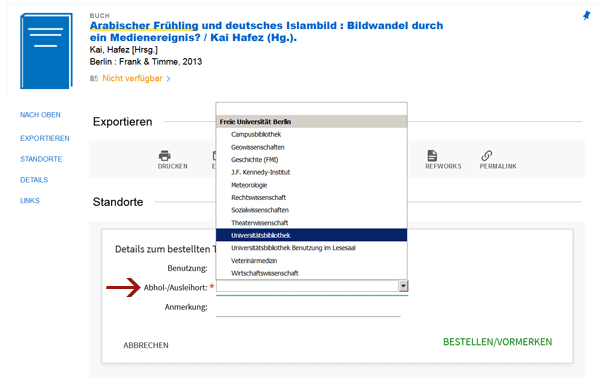Image resolution: width=600 pixels, height=378 pixels.
Task: Open Details section from sidebar
Action: (34, 180)
